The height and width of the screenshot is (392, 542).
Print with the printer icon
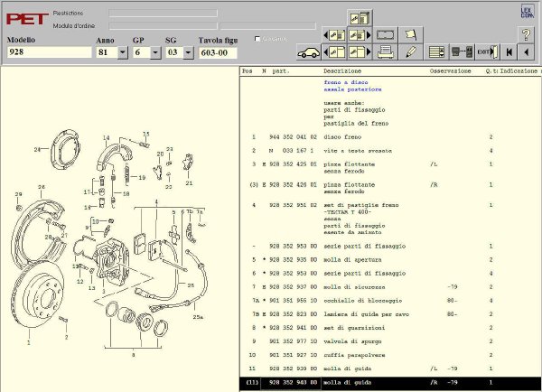click(385, 52)
